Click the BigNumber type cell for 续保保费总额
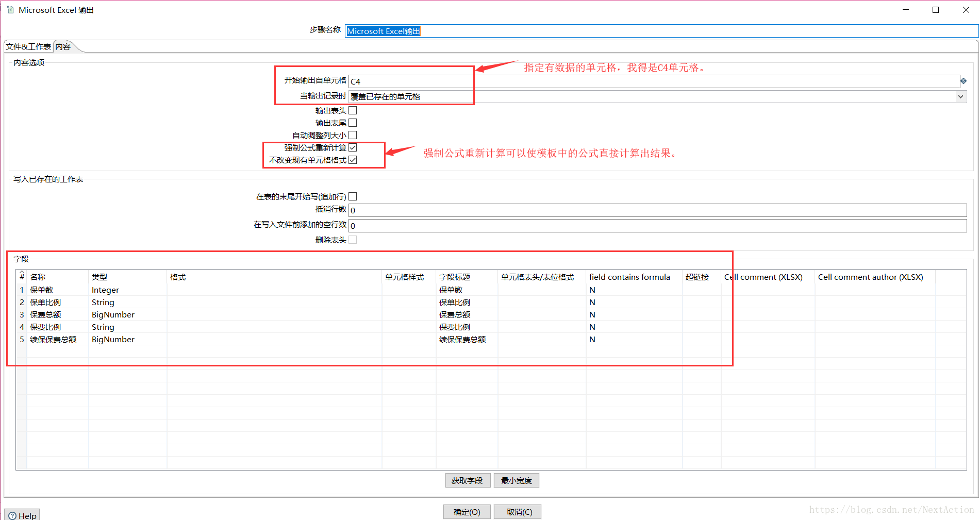Screen dimensions: 980x520 [x=128, y=339]
